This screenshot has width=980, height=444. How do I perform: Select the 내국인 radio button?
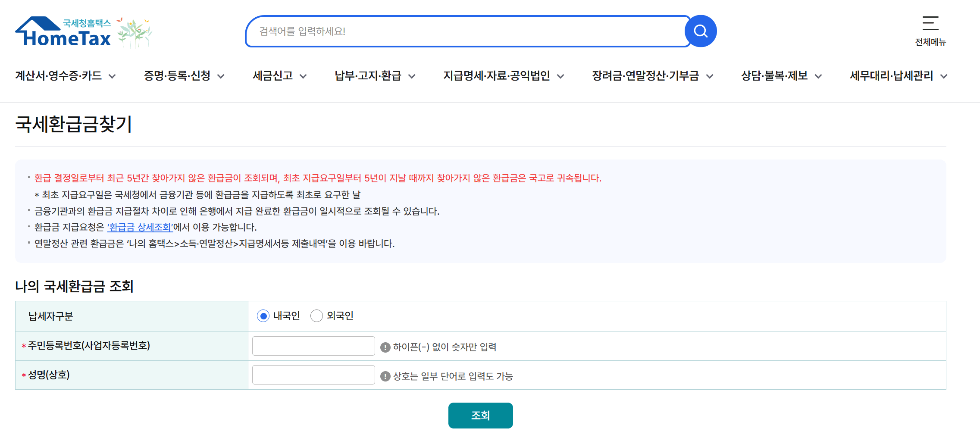coord(263,316)
